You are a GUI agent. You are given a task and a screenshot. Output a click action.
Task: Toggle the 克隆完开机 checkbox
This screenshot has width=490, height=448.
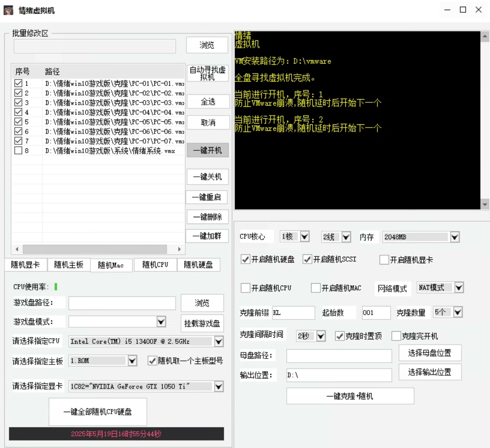[x=396, y=336]
